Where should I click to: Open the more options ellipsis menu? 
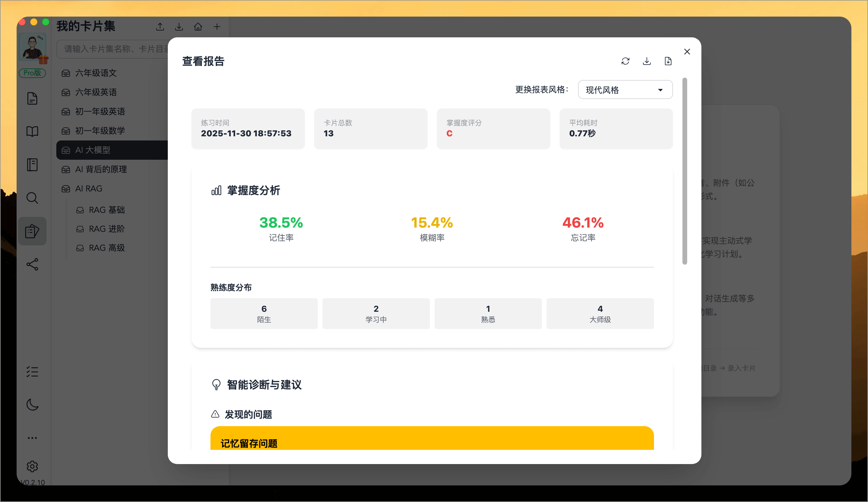32,438
